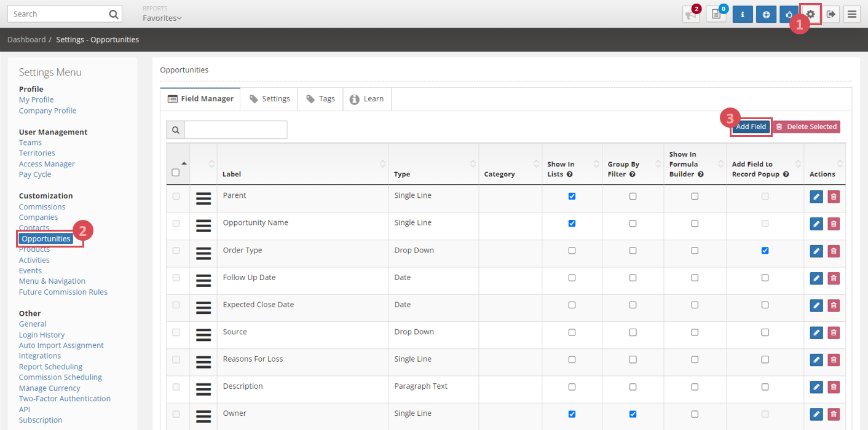The image size is (868, 430).
Task: Delete the Owner field
Action: [834, 414]
